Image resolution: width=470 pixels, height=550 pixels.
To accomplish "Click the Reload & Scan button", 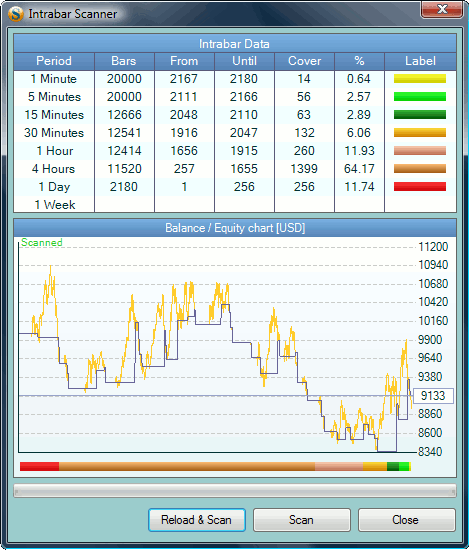I will (196, 519).
